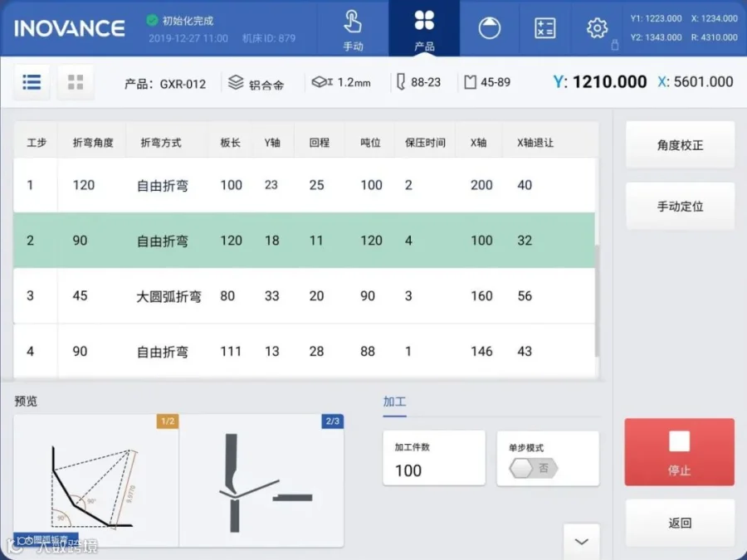Click the 角度校正 angle correction button
This screenshot has height=560, width=747.
(x=680, y=145)
